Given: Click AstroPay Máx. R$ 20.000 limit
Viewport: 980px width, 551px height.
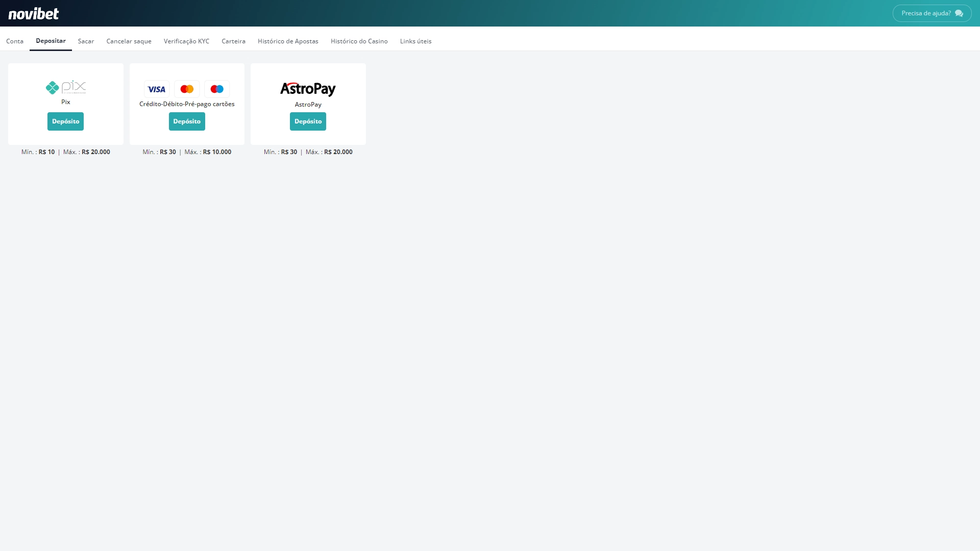Looking at the screenshot, I should 329,152.
